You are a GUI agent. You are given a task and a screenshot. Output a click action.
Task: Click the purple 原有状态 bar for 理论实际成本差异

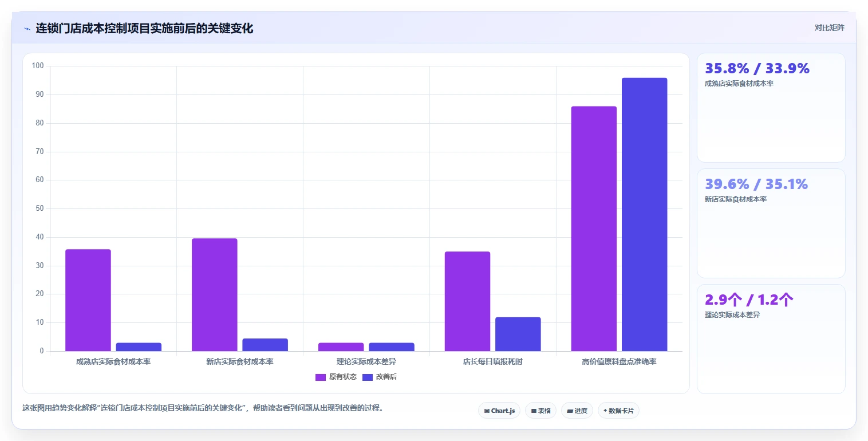[x=341, y=347]
